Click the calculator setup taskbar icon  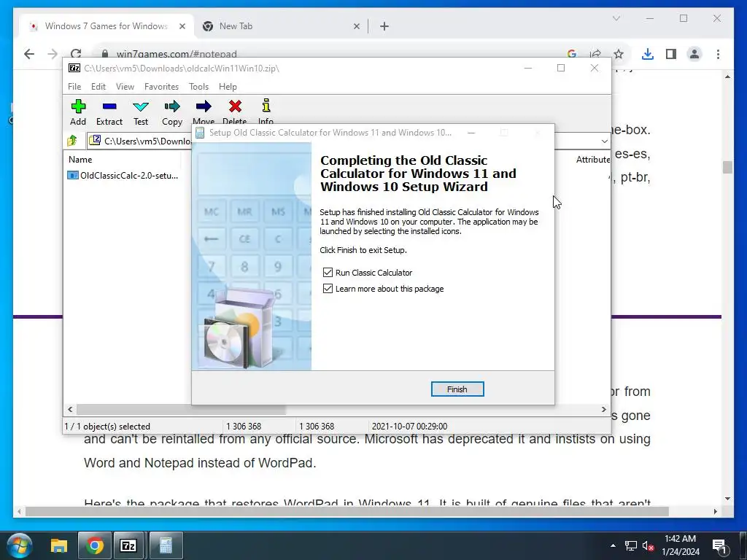pyautogui.click(x=166, y=545)
